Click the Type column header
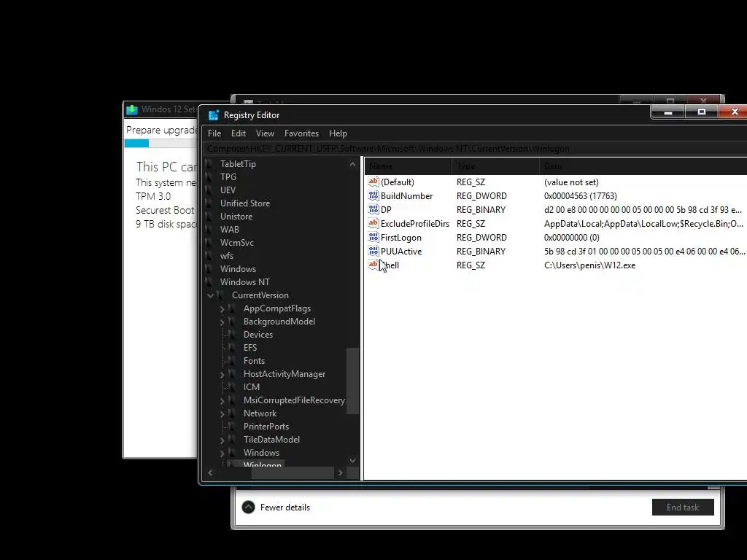The image size is (747, 560). tap(495, 166)
